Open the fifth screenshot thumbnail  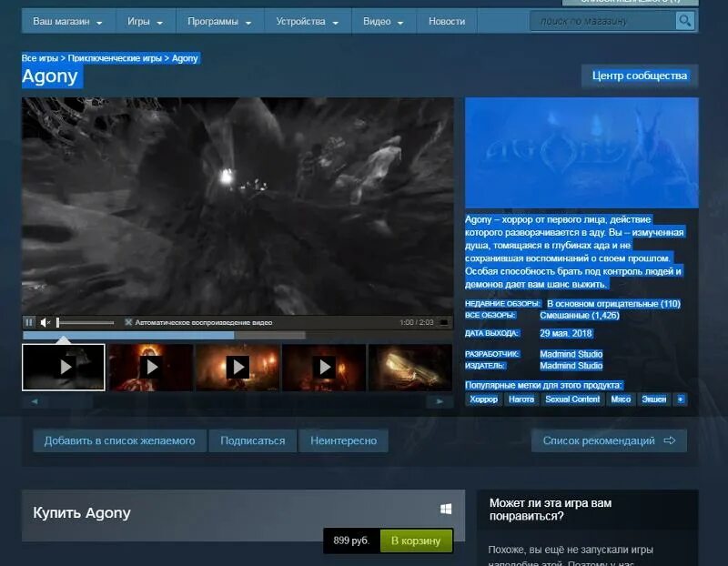pos(410,368)
